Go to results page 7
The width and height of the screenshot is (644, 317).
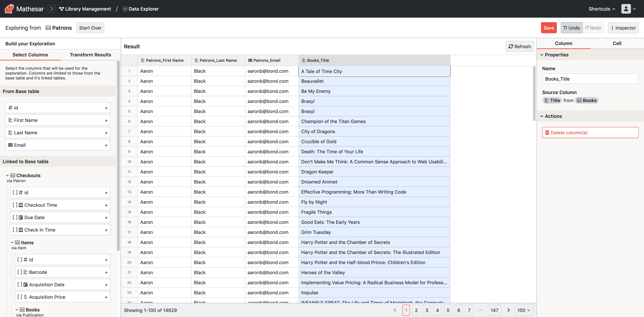[x=469, y=310]
